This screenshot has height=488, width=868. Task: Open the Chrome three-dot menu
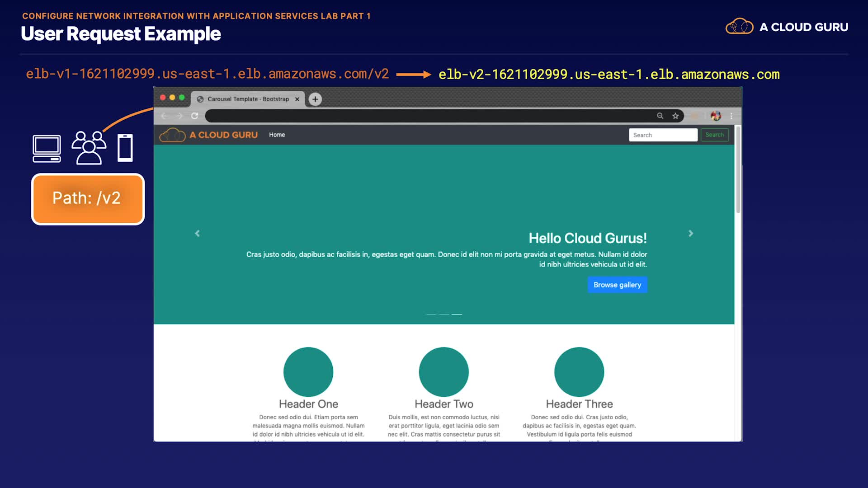[x=731, y=116]
